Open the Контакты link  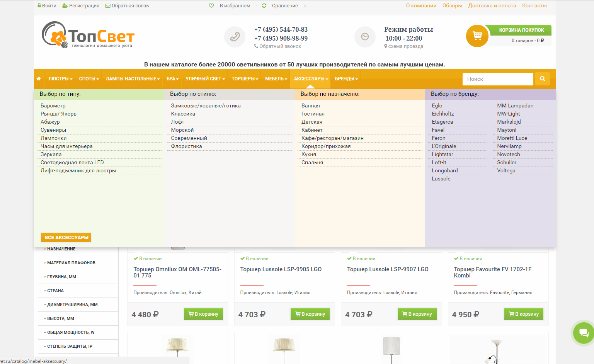(x=534, y=6)
